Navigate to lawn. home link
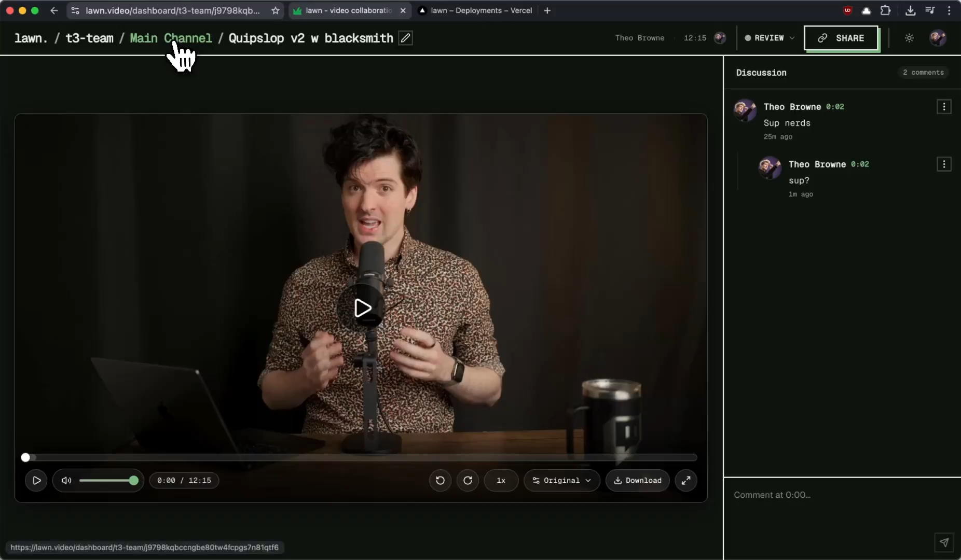The height and width of the screenshot is (560, 961). [31, 38]
